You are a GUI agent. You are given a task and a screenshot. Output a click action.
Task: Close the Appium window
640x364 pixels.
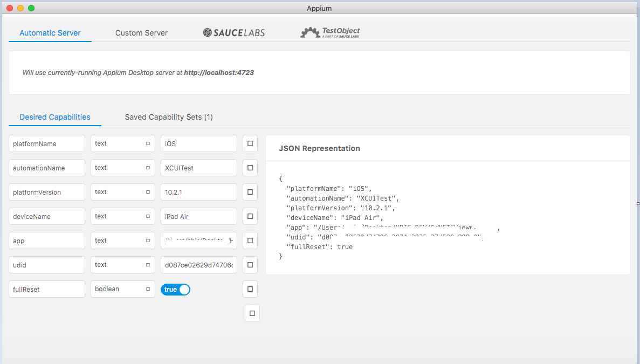coord(10,8)
